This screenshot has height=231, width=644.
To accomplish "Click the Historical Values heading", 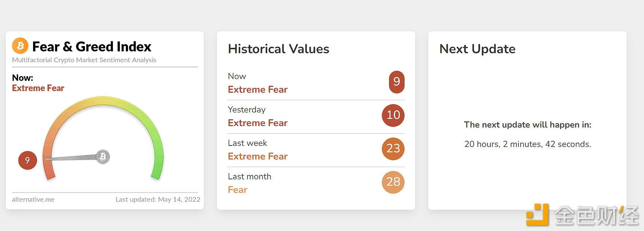I will [278, 49].
